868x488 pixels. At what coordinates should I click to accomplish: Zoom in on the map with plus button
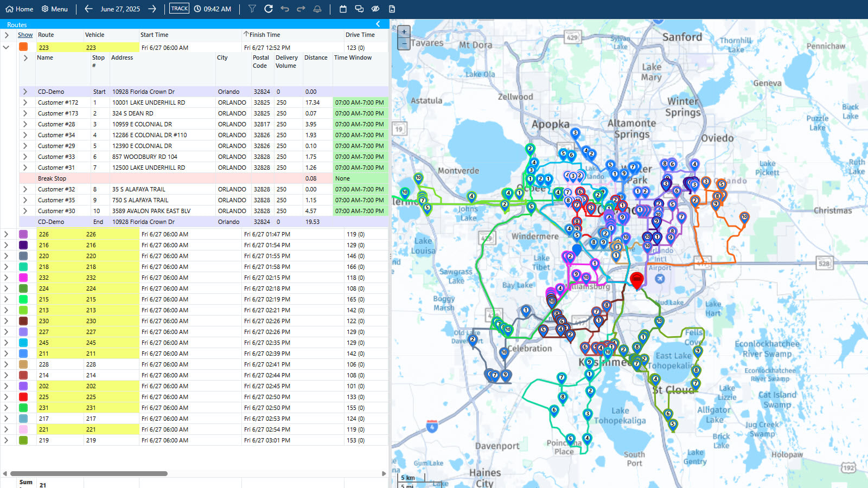(404, 32)
